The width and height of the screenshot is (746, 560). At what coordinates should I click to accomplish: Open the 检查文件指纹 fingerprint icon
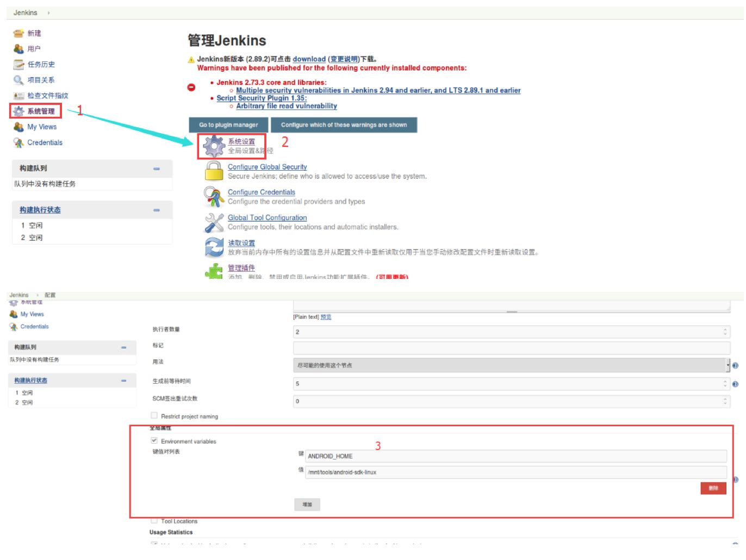18,96
